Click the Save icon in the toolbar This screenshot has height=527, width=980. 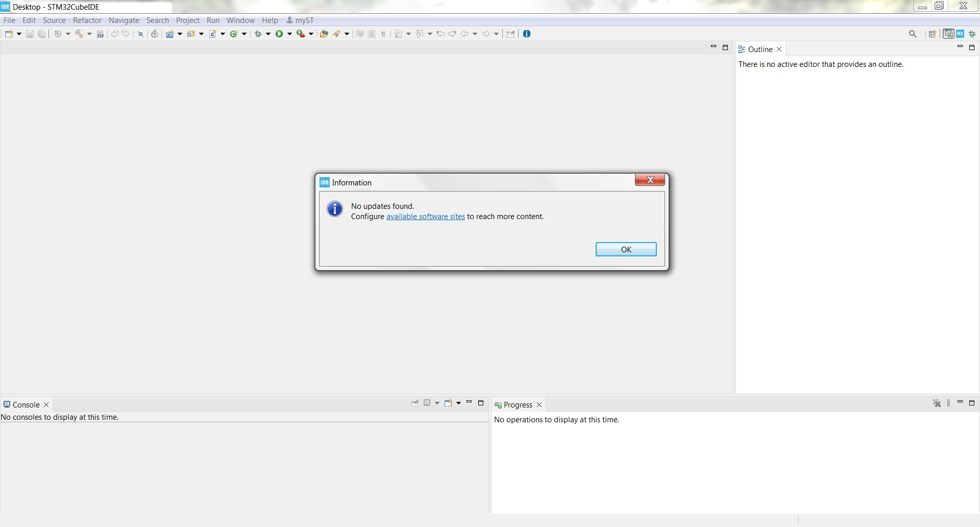pos(30,34)
